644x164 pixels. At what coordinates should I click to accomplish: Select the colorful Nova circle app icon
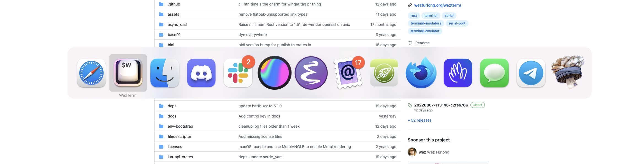275,73
